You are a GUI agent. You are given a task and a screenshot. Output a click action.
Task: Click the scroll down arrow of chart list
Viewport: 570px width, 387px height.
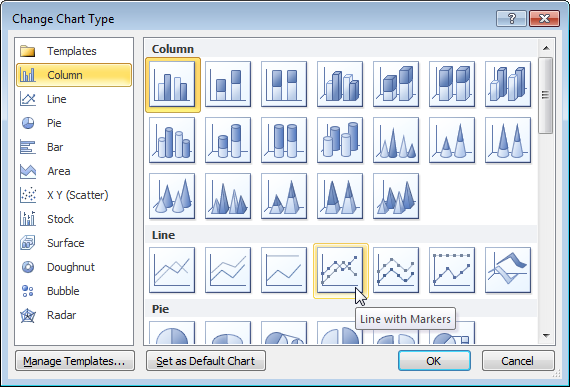point(546,336)
